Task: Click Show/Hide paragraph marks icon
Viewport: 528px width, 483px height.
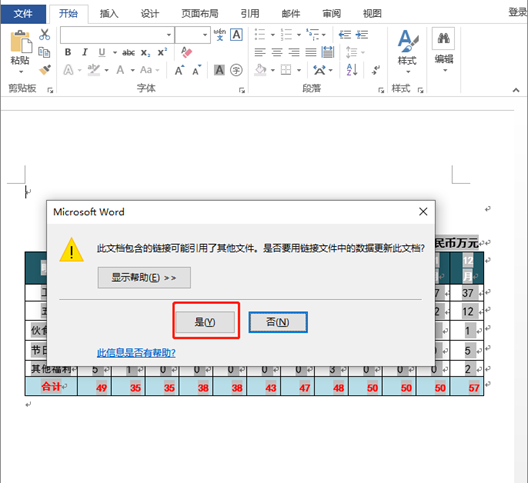Action: (376, 70)
